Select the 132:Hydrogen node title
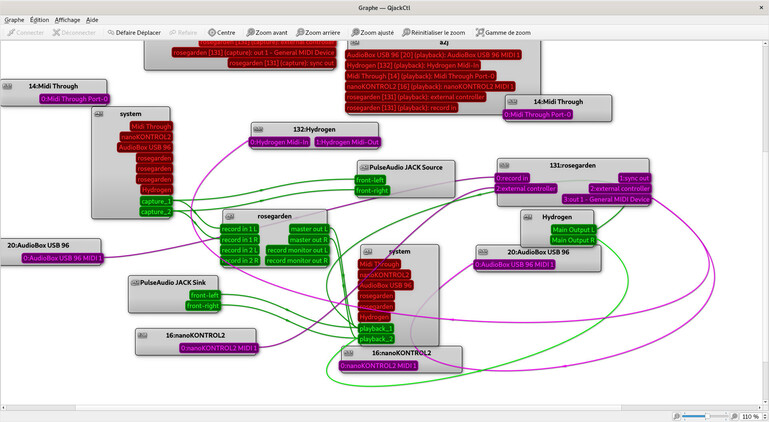The width and height of the screenshot is (769, 422). coord(314,130)
